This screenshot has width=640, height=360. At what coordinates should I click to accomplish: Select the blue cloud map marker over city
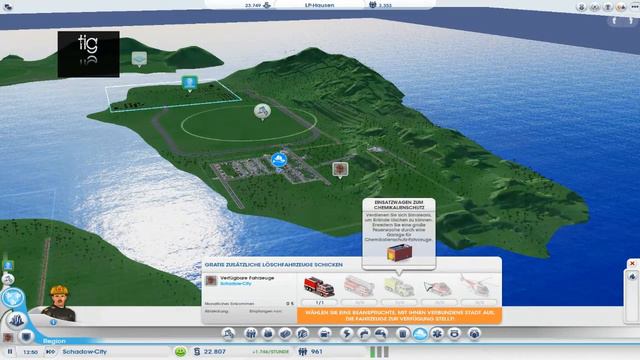coord(279,160)
